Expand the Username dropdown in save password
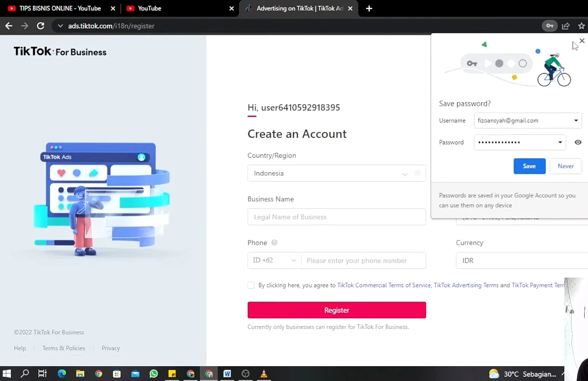The width and height of the screenshot is (588, 381). click(x=576, y=121)
